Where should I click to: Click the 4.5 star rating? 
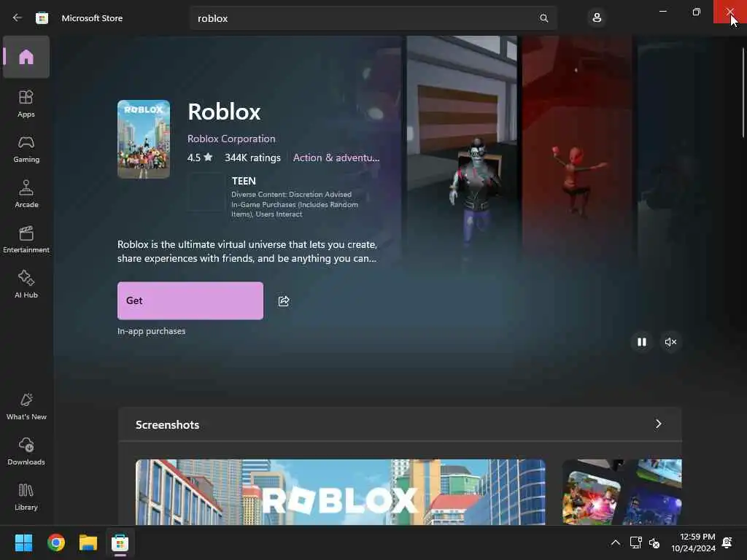pos(200,157)
